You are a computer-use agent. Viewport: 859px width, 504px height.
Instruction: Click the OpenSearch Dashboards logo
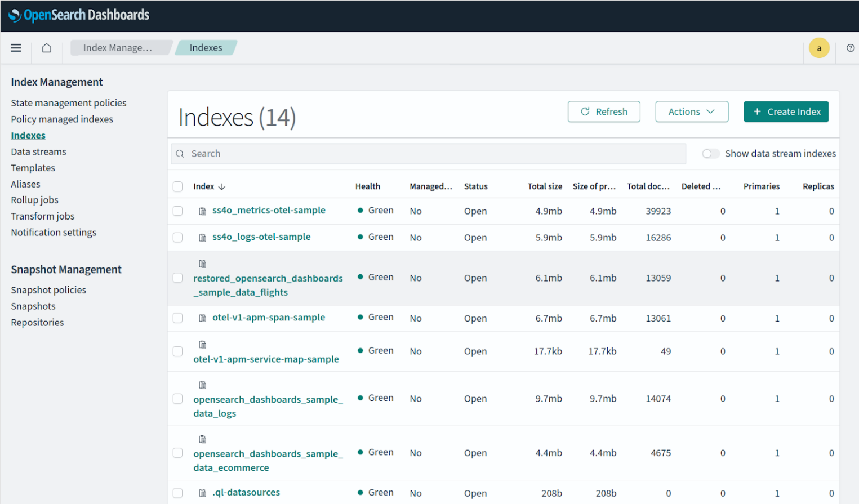click(79, 15)
